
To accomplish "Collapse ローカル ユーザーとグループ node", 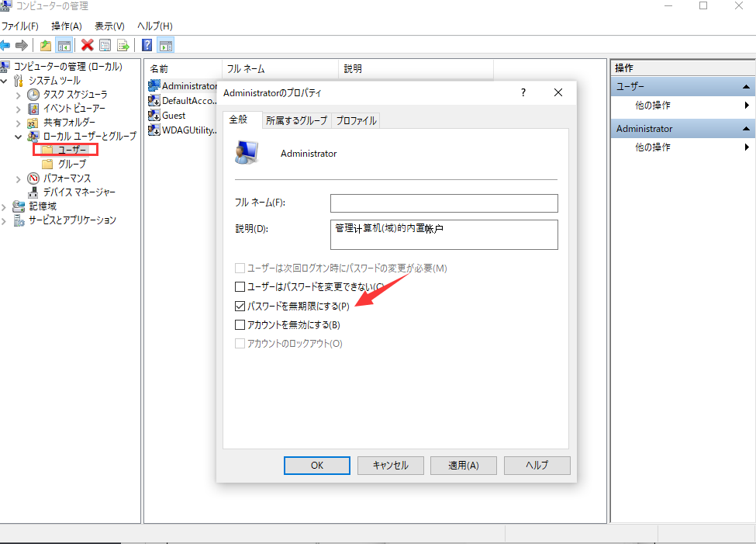I will [18, 136].
